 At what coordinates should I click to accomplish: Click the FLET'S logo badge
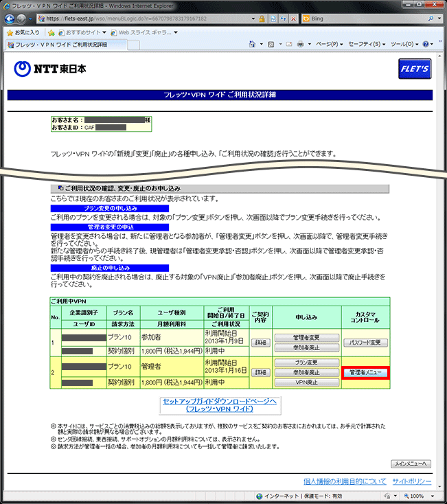[x=415, y=69]
